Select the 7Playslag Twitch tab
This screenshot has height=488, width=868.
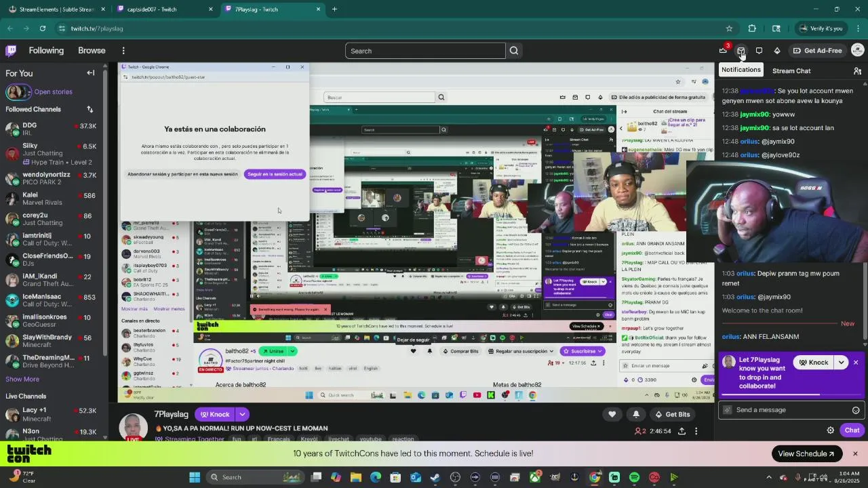point(272,9)
